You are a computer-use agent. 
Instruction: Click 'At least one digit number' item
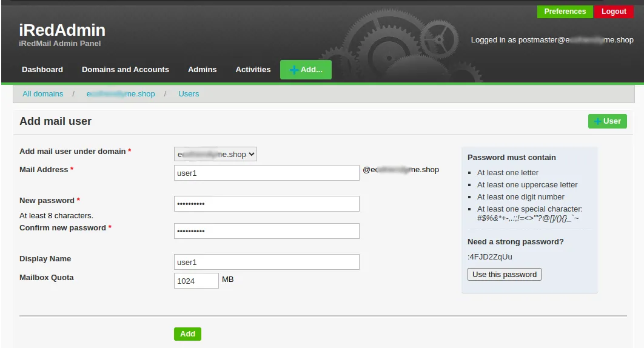(x=520, y=197)
